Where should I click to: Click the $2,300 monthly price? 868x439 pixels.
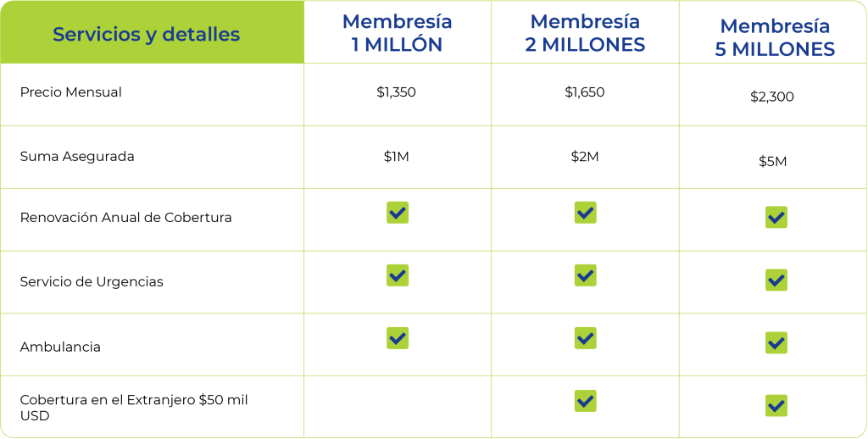(772, 97)
